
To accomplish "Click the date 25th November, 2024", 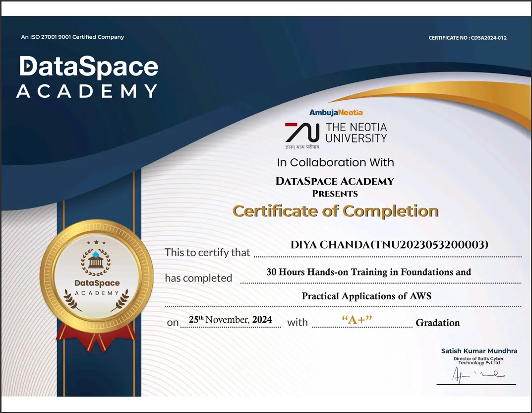I will point(231,320).
